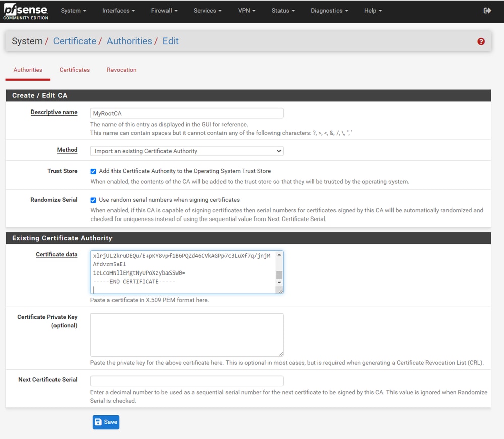
Task: Click the pfSense Community Edition logo
Action: coord(26,12)
